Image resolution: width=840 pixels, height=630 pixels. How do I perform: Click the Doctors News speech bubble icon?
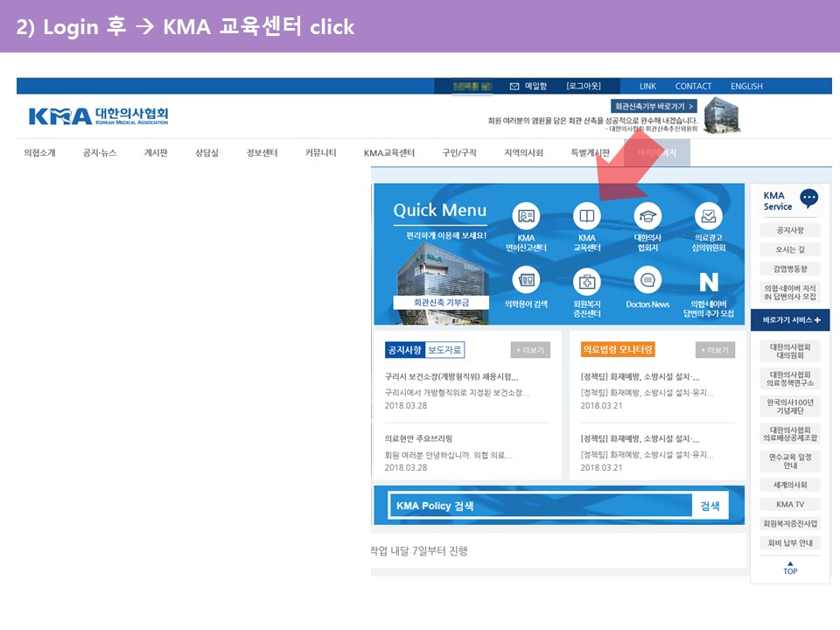click(647, 281)
